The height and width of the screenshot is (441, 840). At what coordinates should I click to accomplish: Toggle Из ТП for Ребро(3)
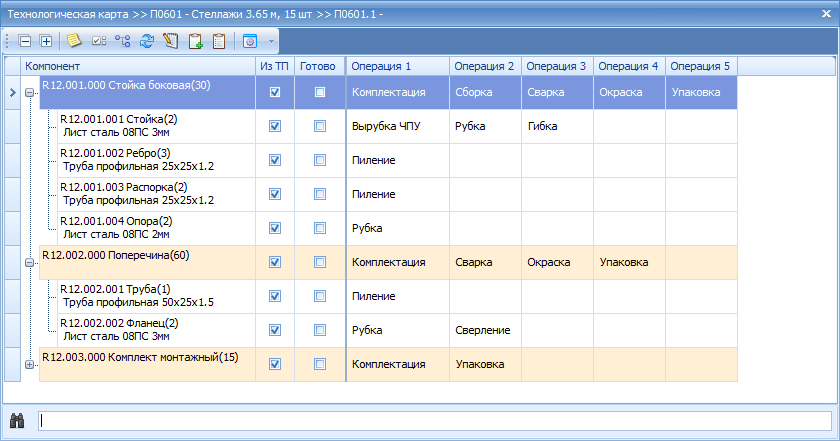coord(275,160)
